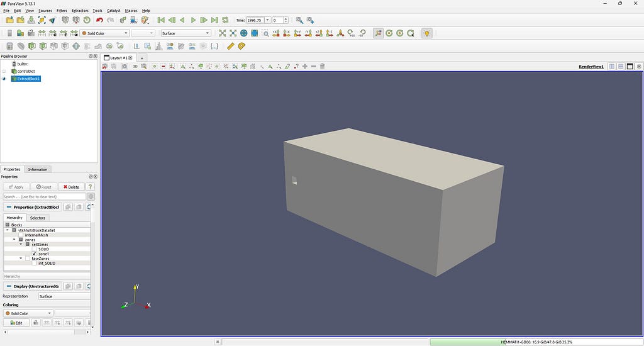The width and height of the screenshot is (644, 346).
Task: Switch to the Information tab
Action: pos(37,169)
